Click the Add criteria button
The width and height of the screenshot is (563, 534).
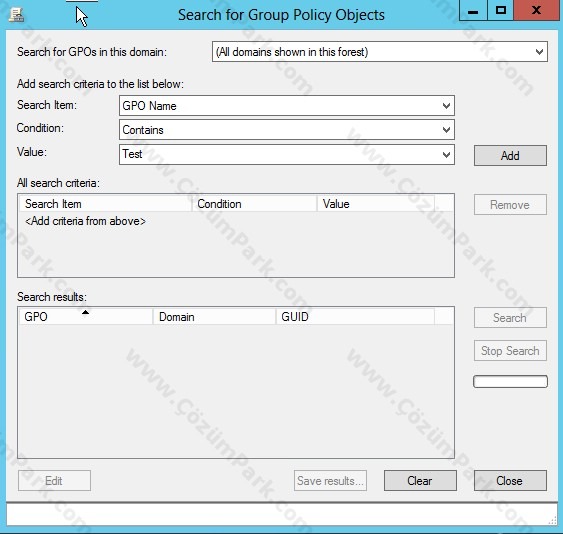[510, 155]
